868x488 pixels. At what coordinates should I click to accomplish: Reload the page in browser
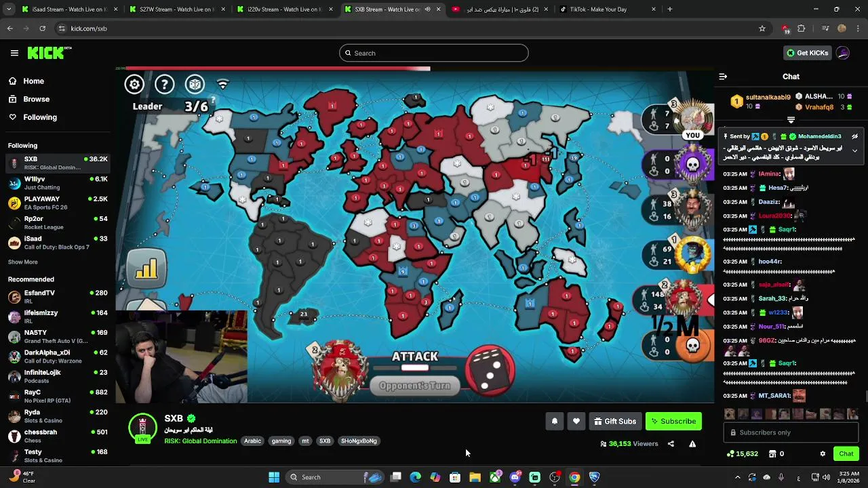(x=42, y=28)
